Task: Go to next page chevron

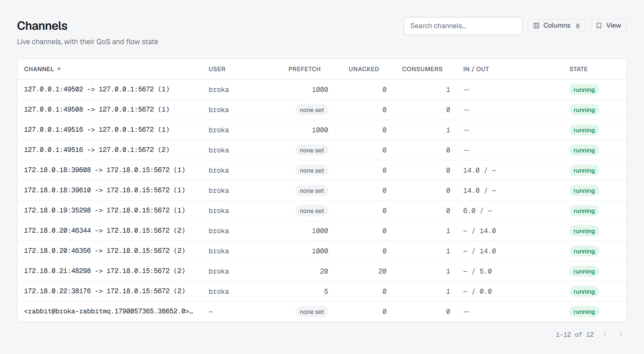Action: point(620,335)
